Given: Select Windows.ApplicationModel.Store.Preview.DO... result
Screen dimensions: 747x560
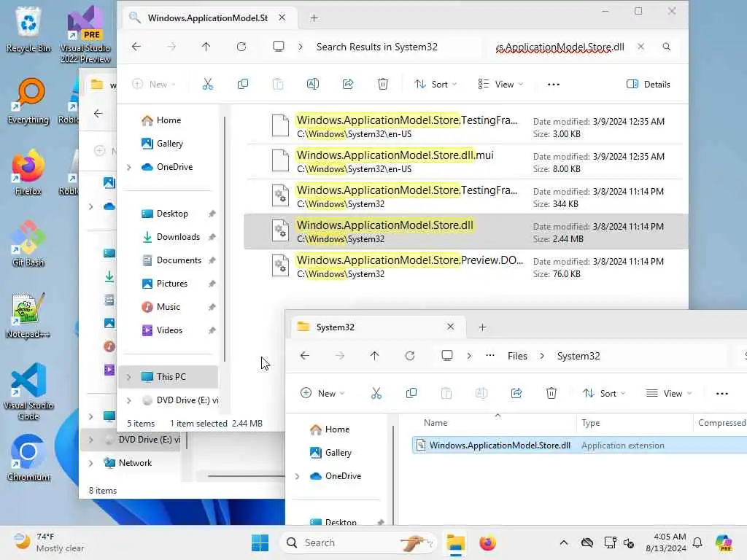Looking at the screenshot, I should point(466,267).
